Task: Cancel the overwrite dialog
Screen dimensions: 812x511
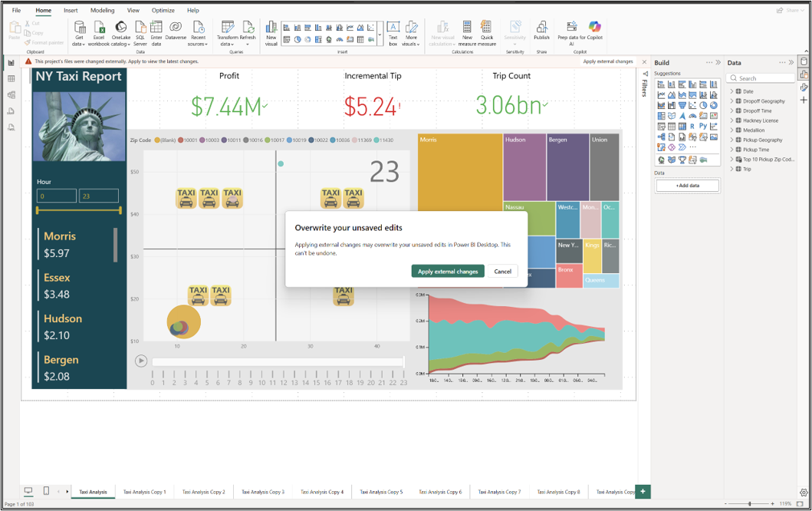Action: (503, 271)
